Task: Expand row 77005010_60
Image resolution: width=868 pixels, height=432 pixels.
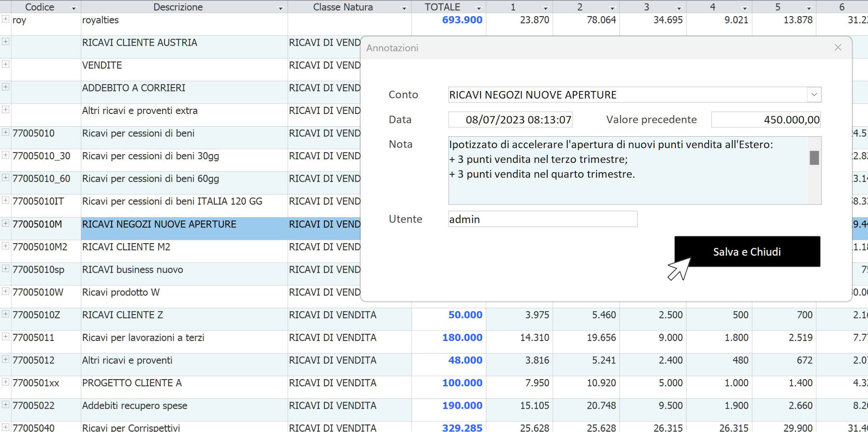Action: 6,177
